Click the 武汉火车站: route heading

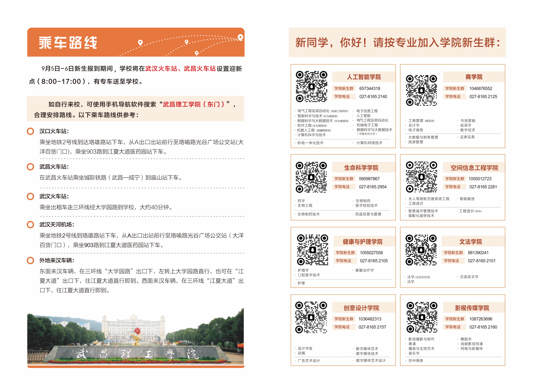click(54, 196)
